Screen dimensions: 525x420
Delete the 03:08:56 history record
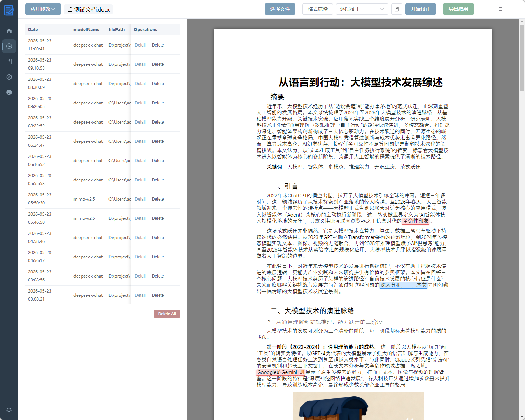[158, 276]
